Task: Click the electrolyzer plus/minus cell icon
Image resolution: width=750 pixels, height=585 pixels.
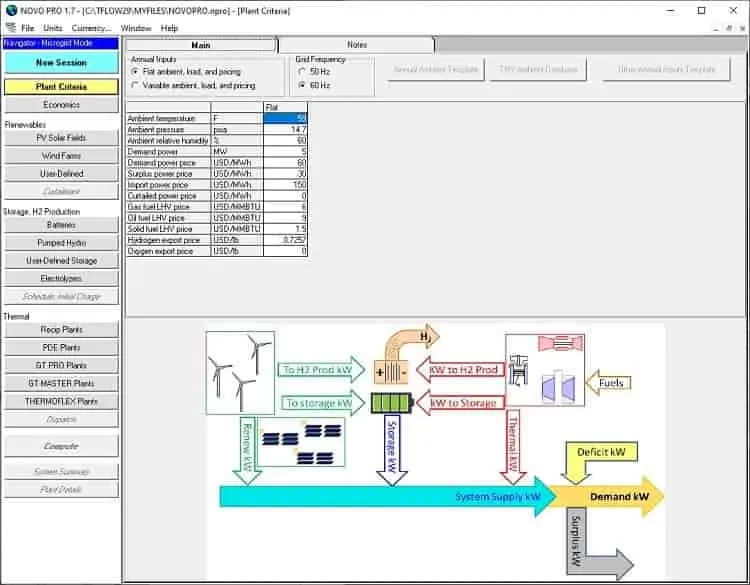Action: tap(391, 373)
